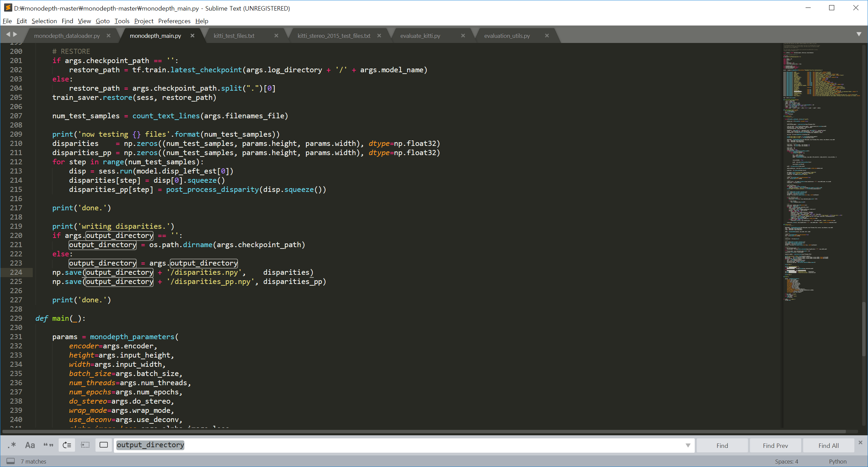Close the monodepth_dataloader.py tab
Screen dimensions: 868x467
tap(108, 36)
